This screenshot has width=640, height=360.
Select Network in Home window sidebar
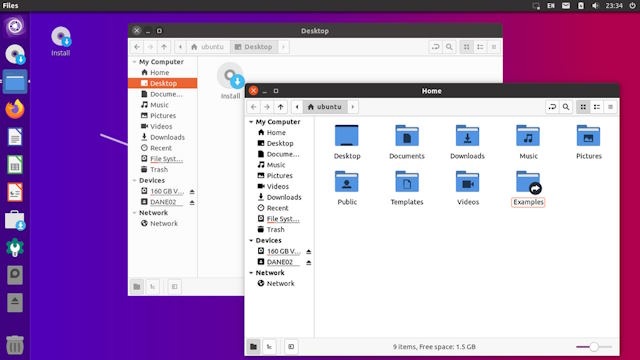pyautogui.click(x=280, y=283)
